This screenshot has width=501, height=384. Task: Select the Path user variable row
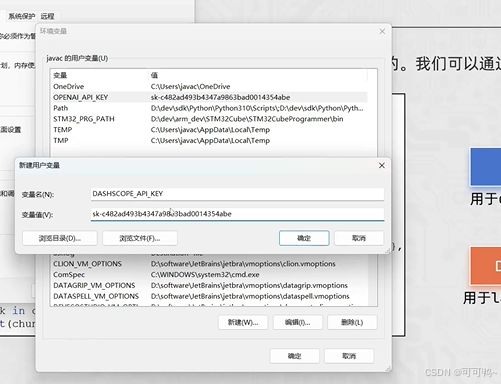click(210, 108)
